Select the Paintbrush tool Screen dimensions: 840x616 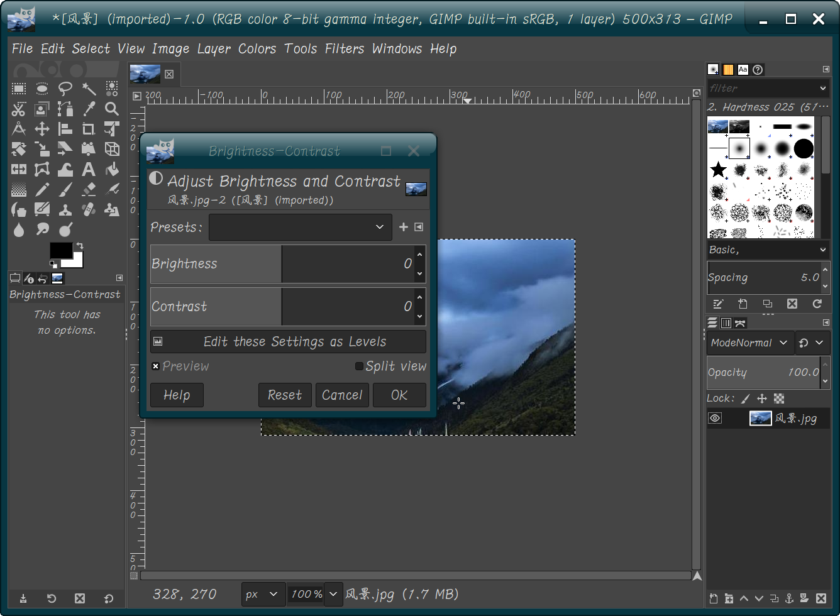pos(65,189)
